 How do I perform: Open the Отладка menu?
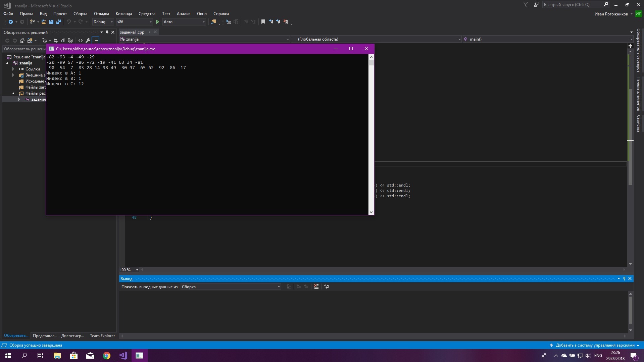[101, 14]
